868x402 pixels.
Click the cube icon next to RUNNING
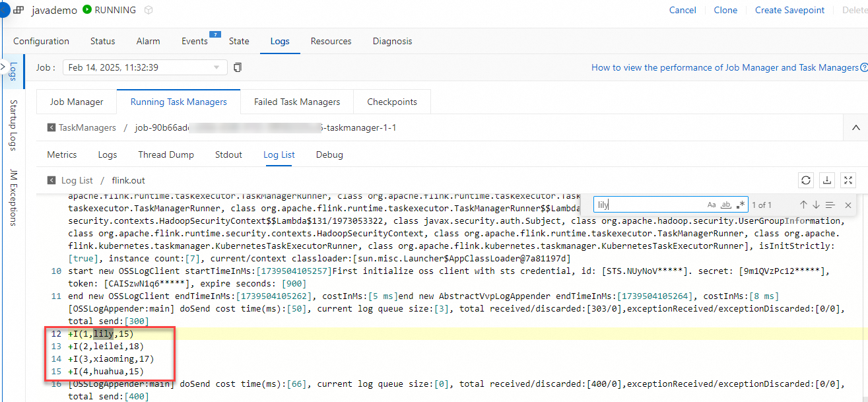click(x=149, y=10)
